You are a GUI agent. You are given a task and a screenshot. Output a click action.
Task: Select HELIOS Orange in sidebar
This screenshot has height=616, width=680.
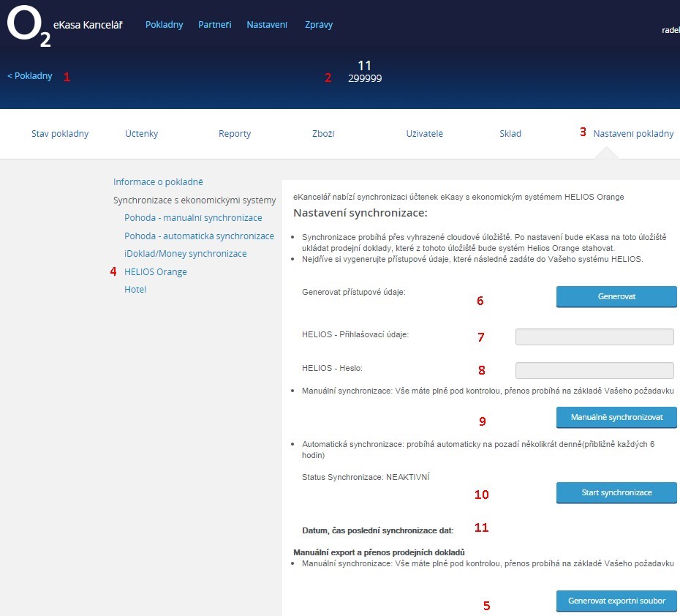[156, 272]
